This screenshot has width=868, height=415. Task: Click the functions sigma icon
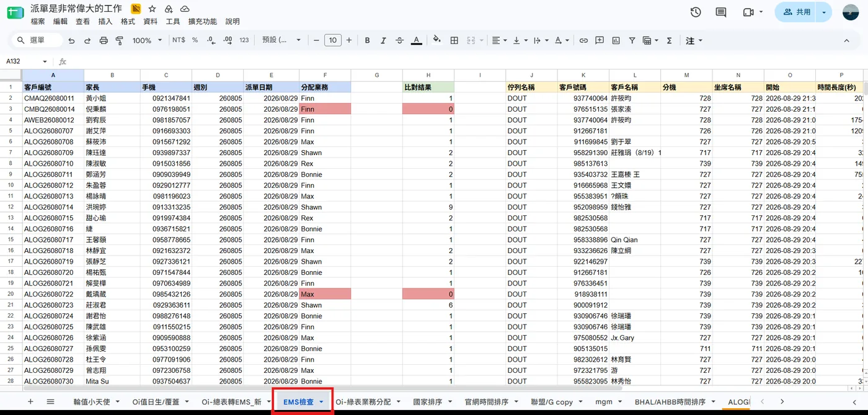coord(669,40)
